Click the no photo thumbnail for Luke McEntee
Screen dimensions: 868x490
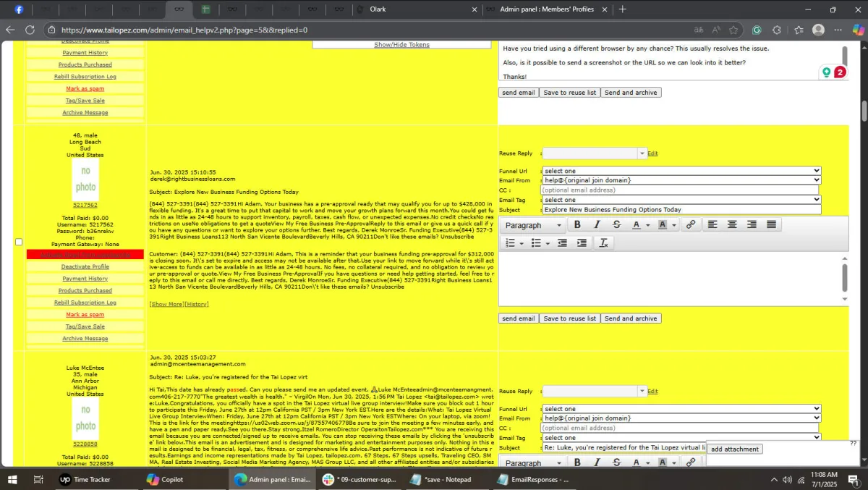tap(85, 419)
